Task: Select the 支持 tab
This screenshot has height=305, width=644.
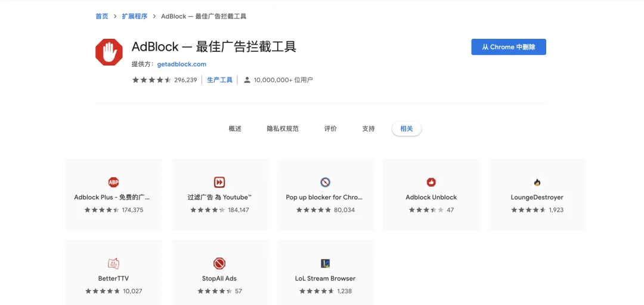Action: tap(369, 129)
